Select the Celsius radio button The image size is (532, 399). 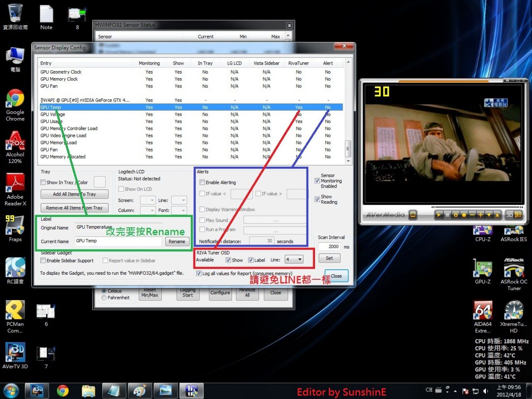pos(104,291)
